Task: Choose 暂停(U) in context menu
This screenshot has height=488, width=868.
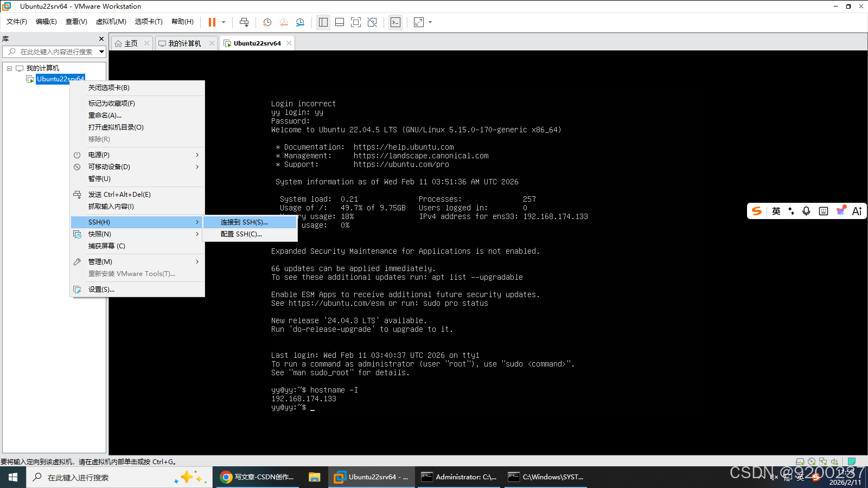Action: click(137, 179)
